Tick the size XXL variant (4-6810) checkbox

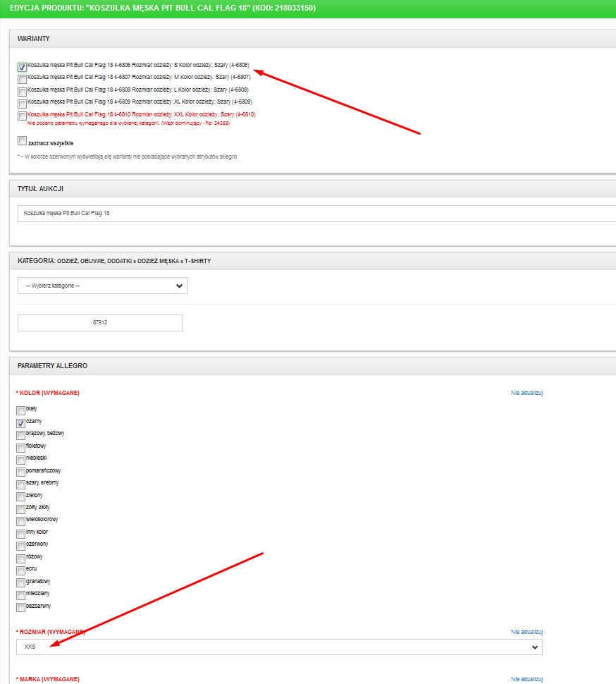point(23,116)
